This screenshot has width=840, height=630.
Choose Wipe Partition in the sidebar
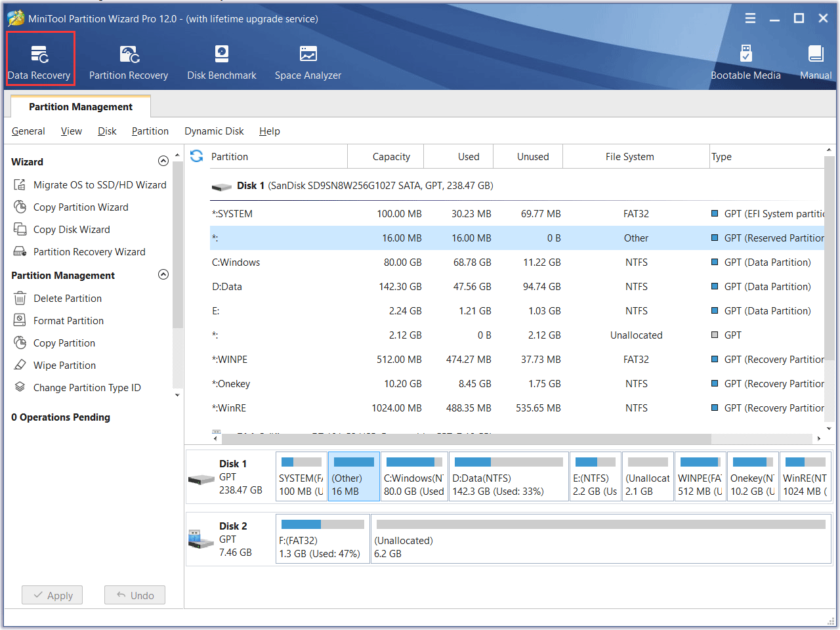(x=64, y=366)
